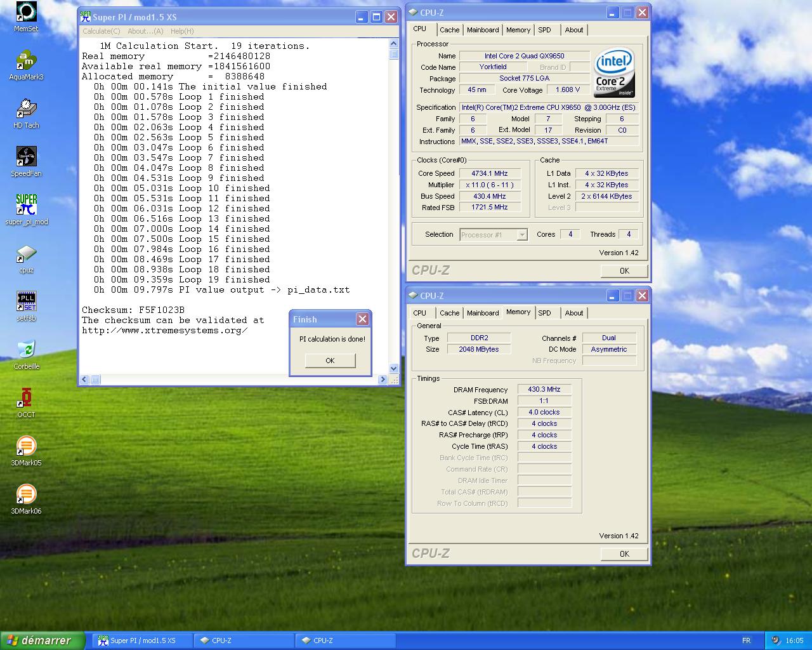This screenshot has width=812, height=650.
Task: Activate the second CPU-Z taskbar button
Action: pos(345,640)
